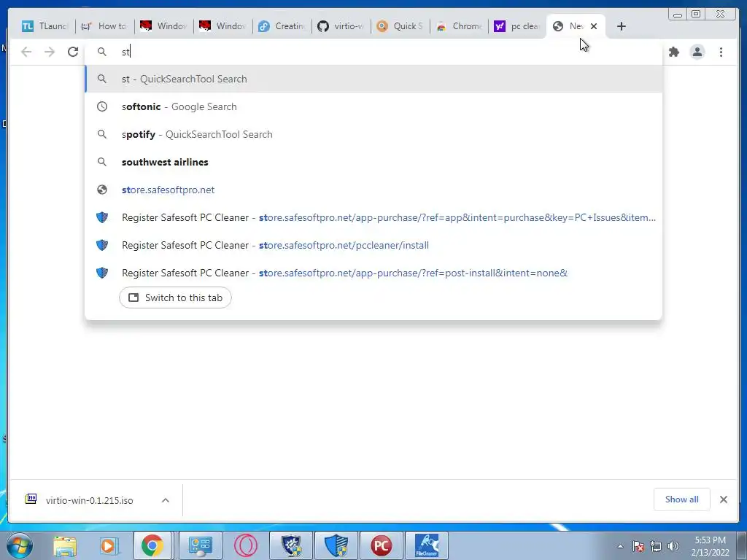Close the downloads bar
This screenshot has width=747, height=560.
724,499
